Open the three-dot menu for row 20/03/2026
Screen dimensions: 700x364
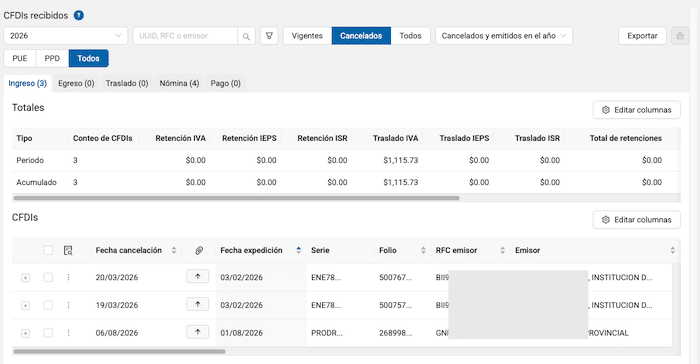click(68, 277)
